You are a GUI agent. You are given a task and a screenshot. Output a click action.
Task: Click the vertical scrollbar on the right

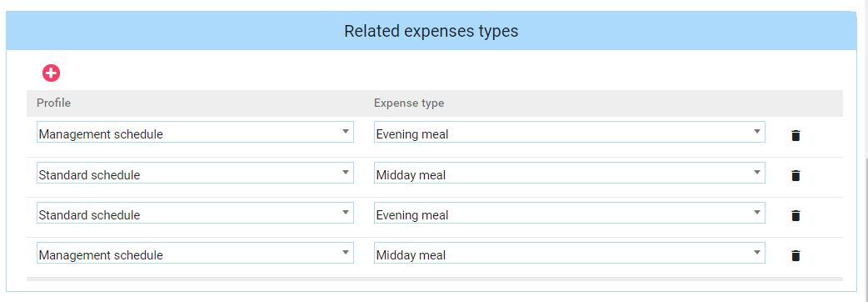pyautogui.click(x=866, y=151)
